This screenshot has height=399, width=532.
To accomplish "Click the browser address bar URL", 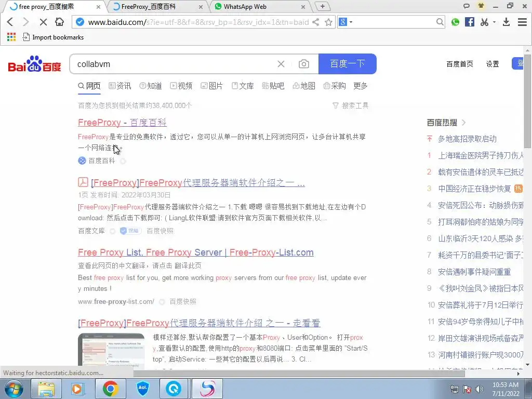I will pos(198,22).
